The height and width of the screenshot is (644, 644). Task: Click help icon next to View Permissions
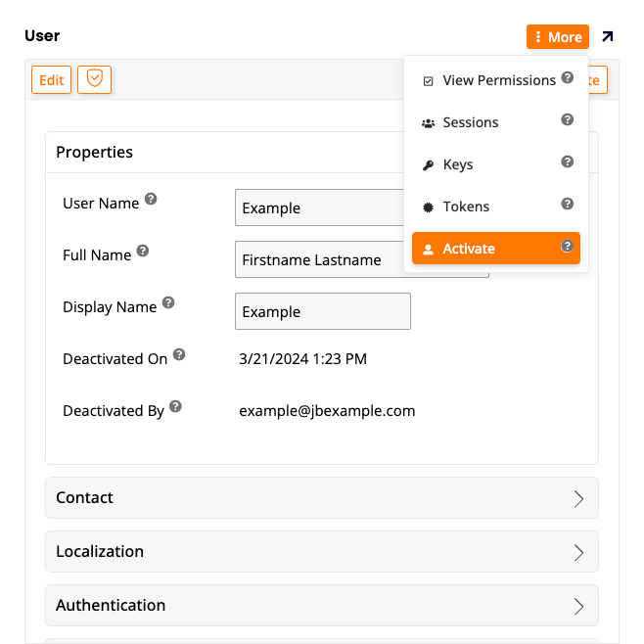[x=567, y=78]
